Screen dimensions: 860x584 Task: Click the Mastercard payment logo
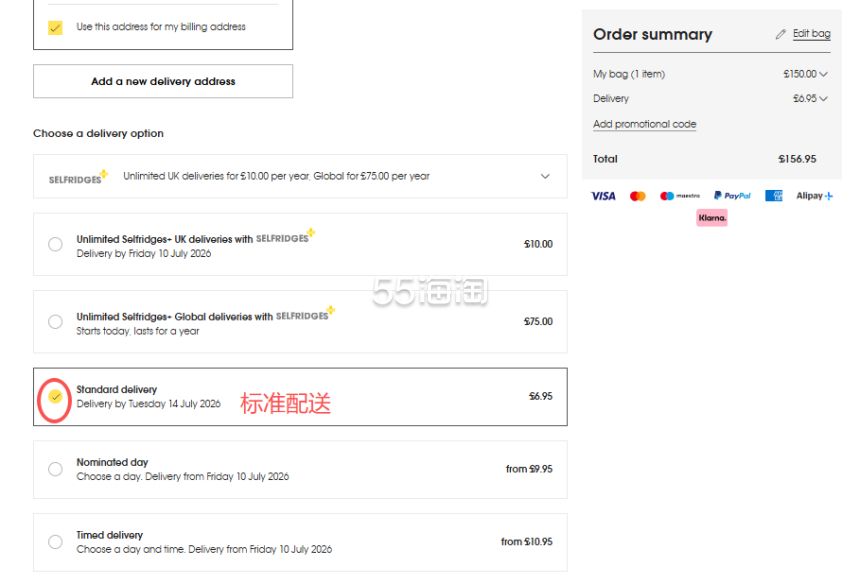click(x=637, y=196)
